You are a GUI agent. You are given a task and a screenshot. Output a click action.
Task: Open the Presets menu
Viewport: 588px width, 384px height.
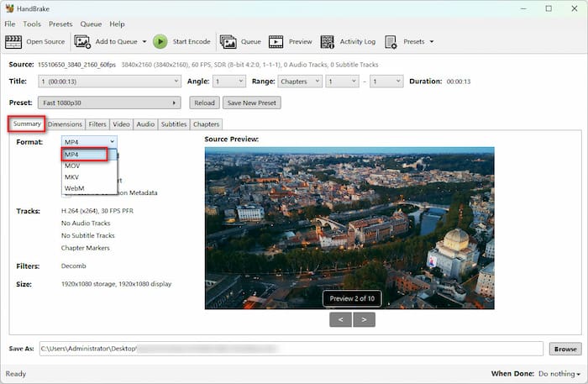(x=60, y=24)
